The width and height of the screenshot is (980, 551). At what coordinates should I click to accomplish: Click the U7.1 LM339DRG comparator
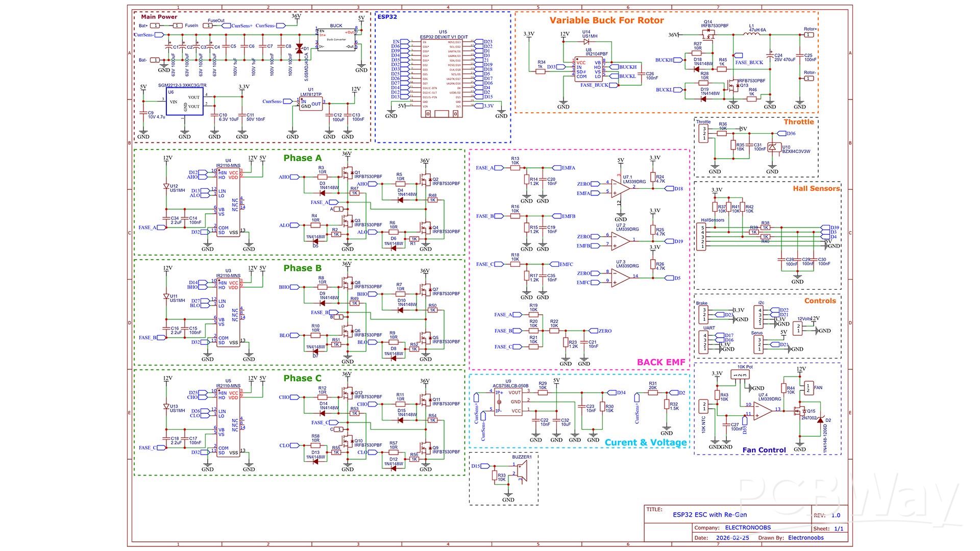coord(621,188)
